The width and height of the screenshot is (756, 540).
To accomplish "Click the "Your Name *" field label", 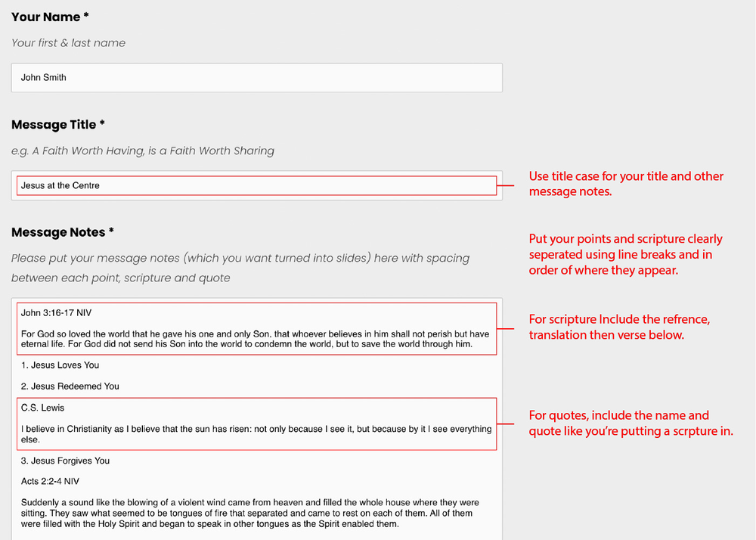I will [50, 17].
